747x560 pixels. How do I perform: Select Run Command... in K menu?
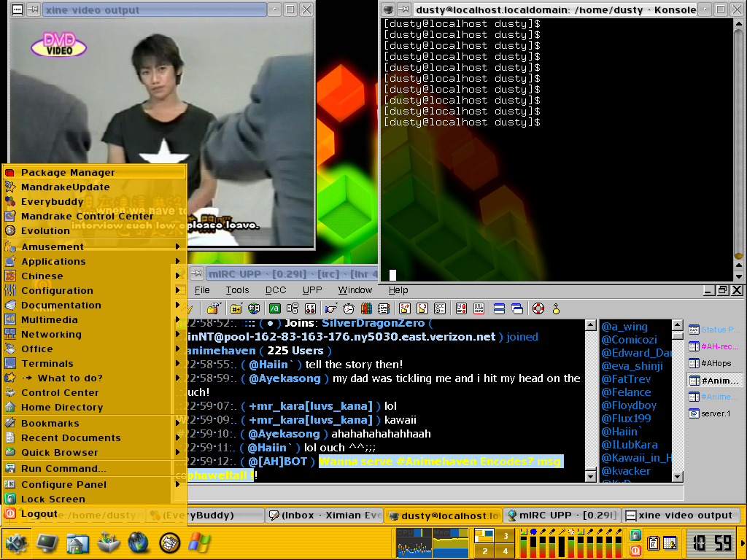(94, 469)
